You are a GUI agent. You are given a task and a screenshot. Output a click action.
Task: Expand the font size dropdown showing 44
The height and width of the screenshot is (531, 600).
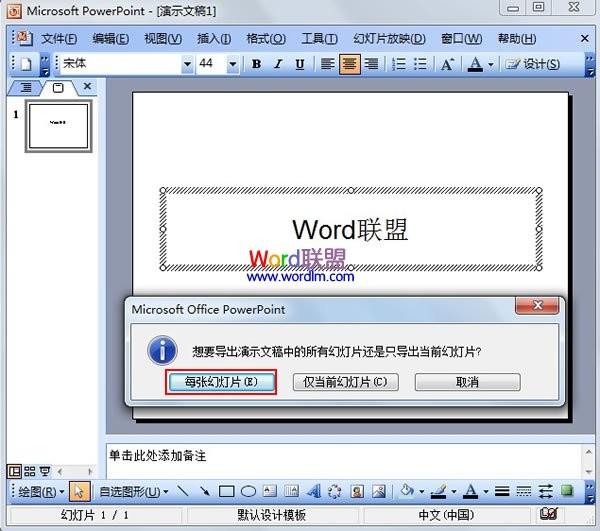(232, 64)
